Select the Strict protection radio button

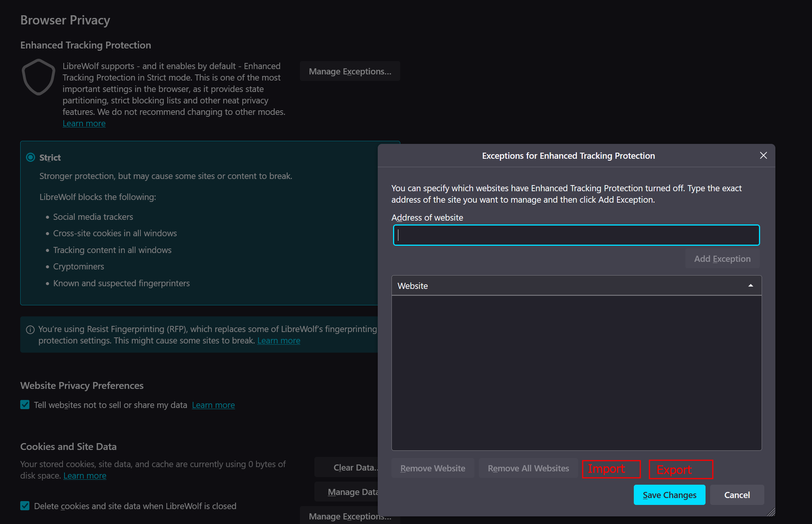(31, 157)
